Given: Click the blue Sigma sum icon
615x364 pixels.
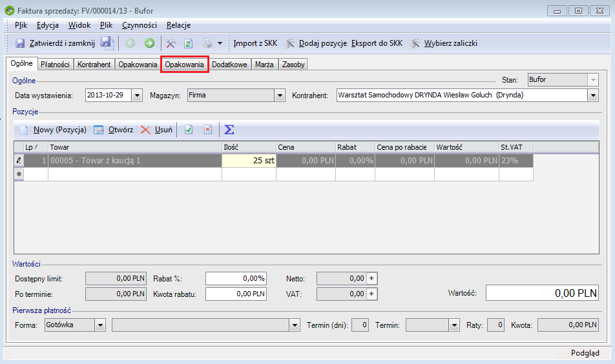Looking at the screenshot, I should 229,130.
